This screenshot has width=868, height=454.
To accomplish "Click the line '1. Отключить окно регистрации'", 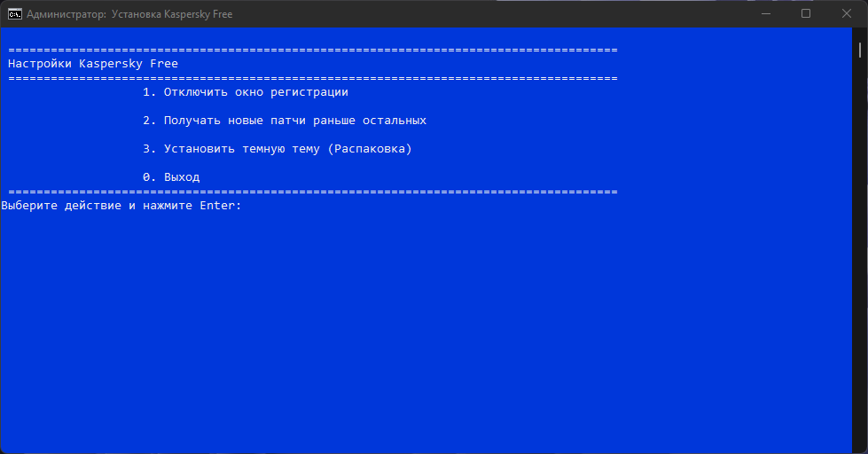I will click(246, 92).
